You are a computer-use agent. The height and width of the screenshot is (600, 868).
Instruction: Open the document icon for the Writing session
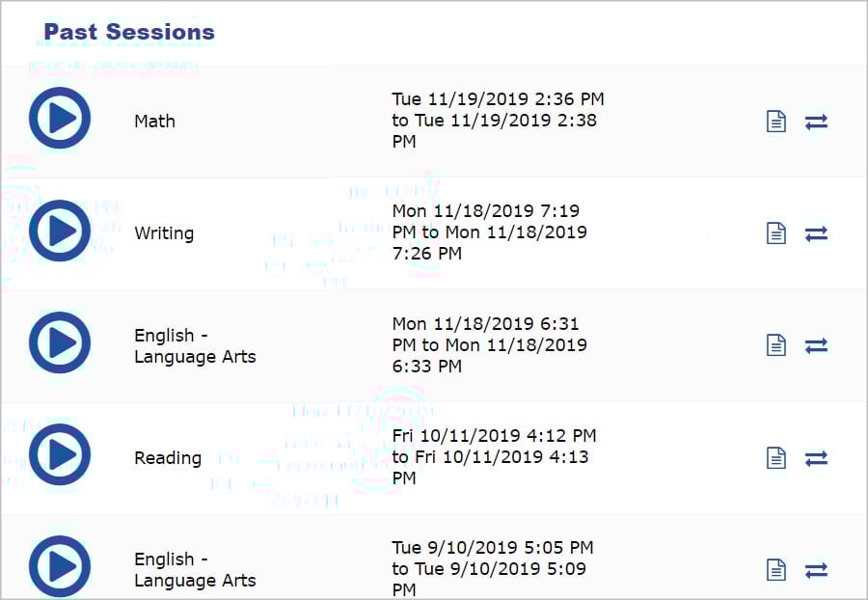tap(776, 233)
